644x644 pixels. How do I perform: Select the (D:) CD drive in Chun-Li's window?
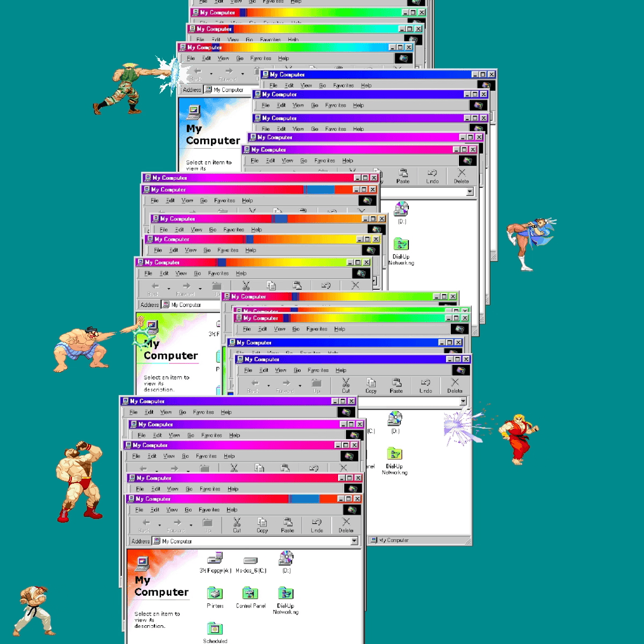pyautogui.click(x=401, y=213)
